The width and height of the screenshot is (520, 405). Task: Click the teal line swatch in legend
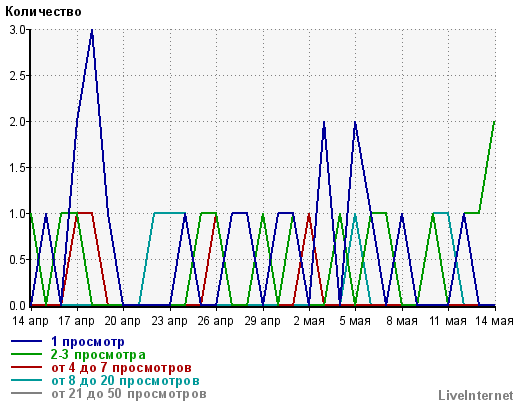tap(27, 380)
